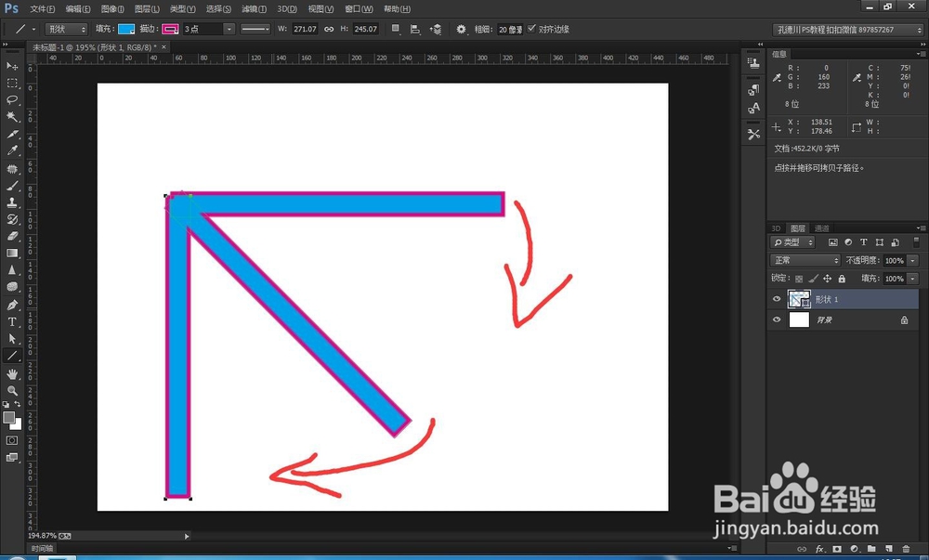Image resolution: width=929 pixels, height=560 pixels.
Task: Open the 编辑 menu
Action: [78, 9]
